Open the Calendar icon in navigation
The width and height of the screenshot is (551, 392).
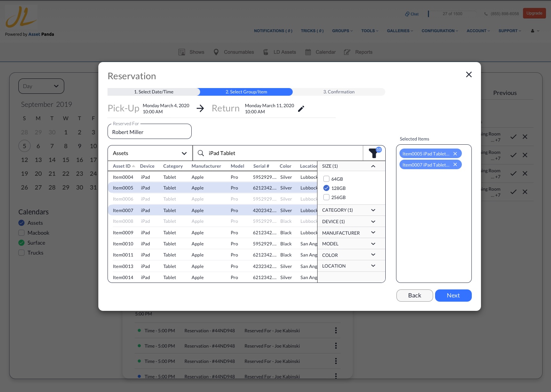click(308, 52)
